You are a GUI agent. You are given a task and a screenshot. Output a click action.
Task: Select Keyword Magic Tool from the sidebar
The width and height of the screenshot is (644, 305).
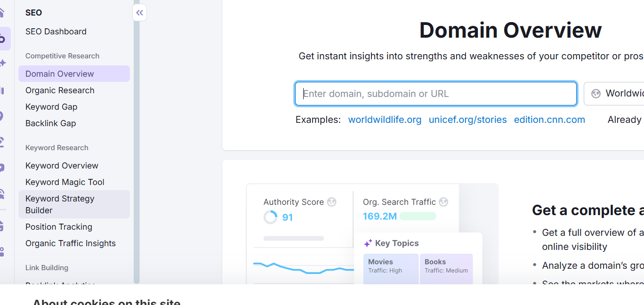click(64, 182)
